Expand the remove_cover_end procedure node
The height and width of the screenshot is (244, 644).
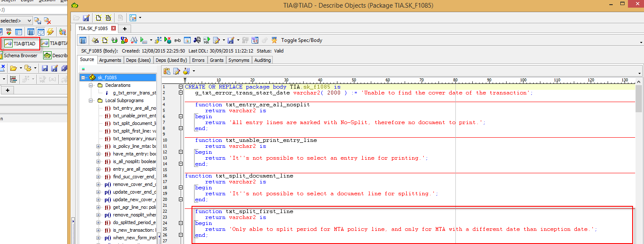tap(99, 184)
